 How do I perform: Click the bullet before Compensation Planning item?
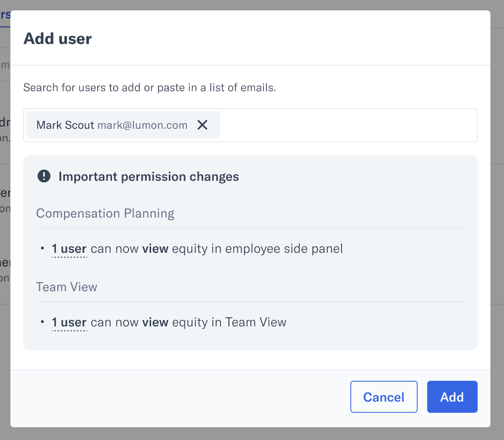click(x=42, y=248)
